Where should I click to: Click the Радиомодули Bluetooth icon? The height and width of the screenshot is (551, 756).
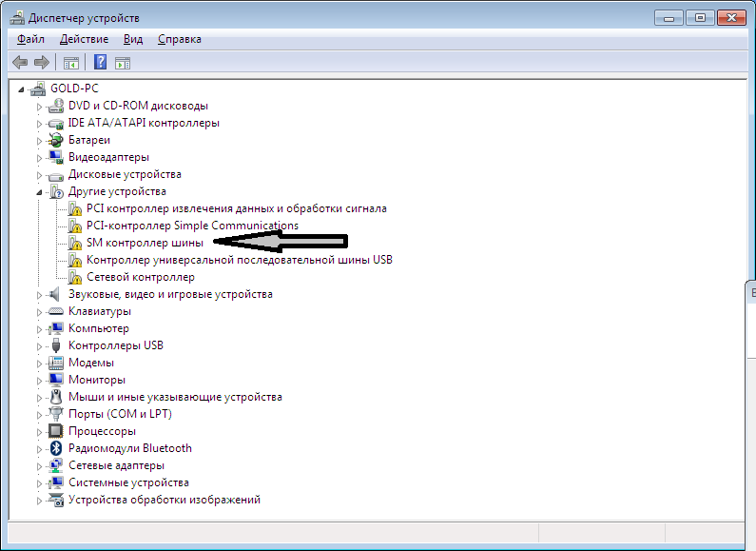56,448
